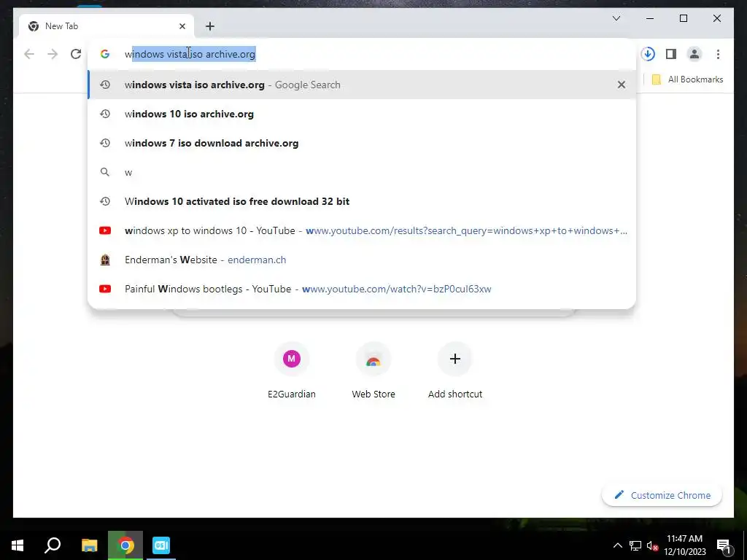This screenshot has height=560, width=747.
Task: Close the New Tab tab
Action: click(x=182, y=26)
